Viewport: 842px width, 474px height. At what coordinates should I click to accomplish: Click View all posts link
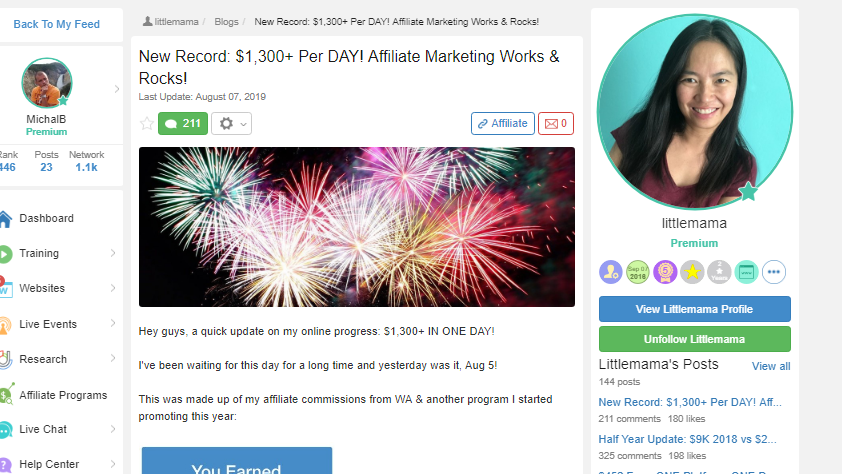[x=771, y=366]
